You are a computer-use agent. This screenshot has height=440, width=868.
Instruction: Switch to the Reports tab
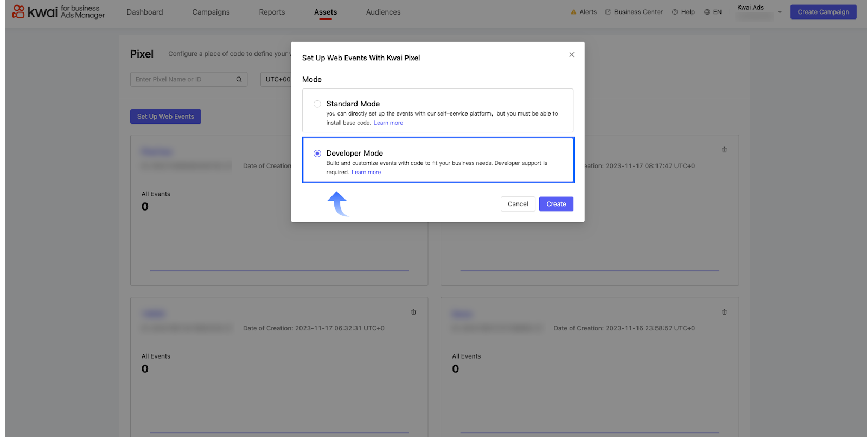[272, 12]
